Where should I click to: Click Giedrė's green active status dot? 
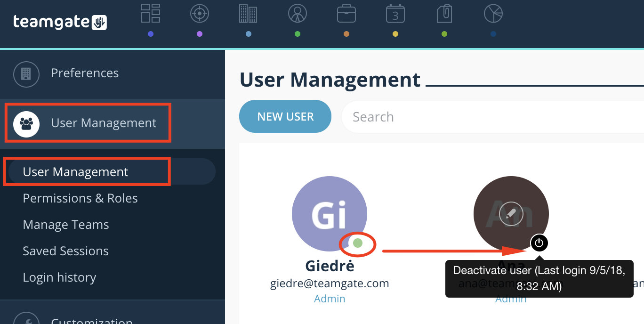pyautogui.click(x=358, y=243)
